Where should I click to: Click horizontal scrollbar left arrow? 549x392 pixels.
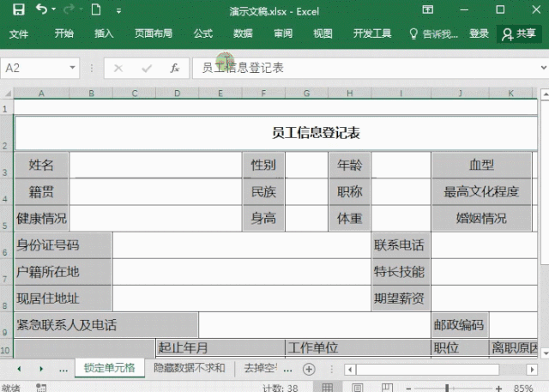(349, 369)
